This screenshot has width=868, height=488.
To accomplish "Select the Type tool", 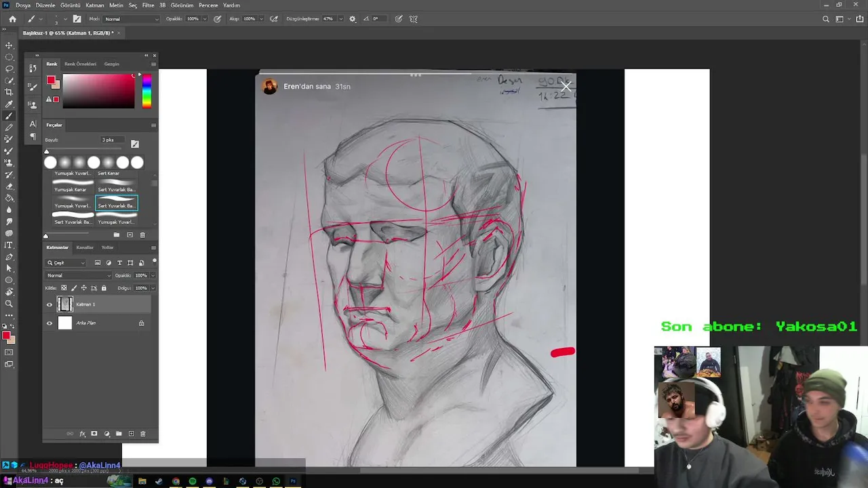I will tap(9, 245).
